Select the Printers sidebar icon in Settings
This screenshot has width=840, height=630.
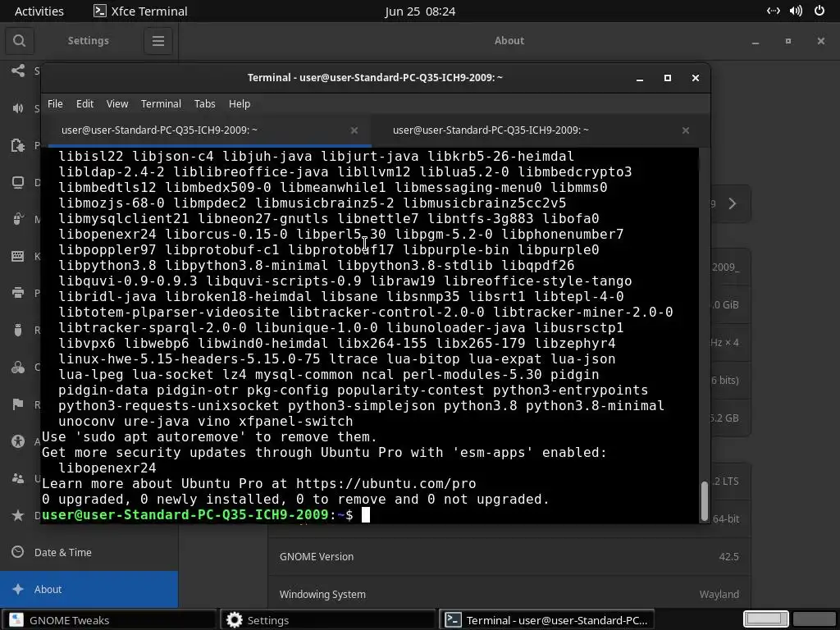pos(18,293)
